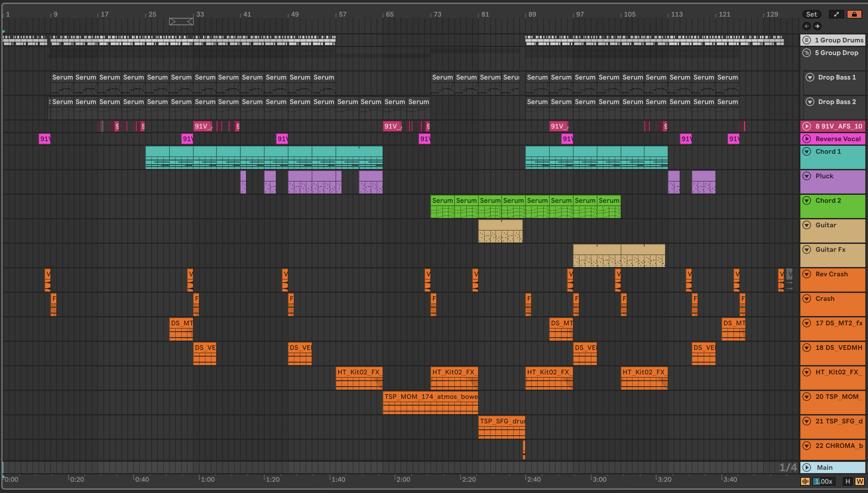This screenshot has width=868, height=493.
Task: Toggle the Lock Envelopes button
Action: point(854,14)
